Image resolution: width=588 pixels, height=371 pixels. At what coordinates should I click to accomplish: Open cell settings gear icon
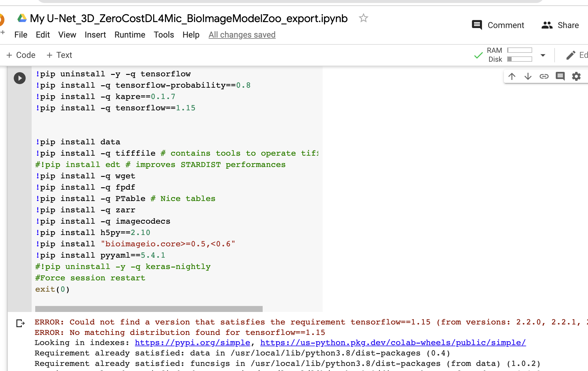(576, 76)
